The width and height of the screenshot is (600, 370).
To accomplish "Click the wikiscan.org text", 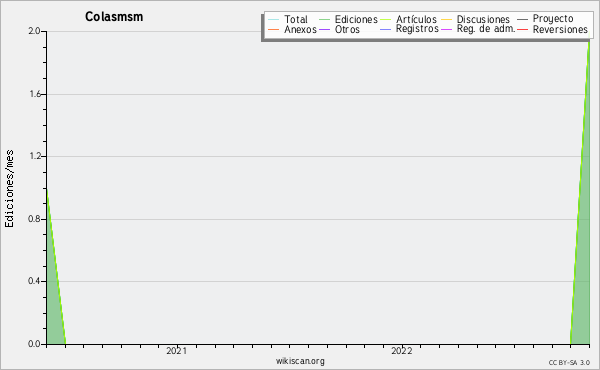I will point(300,361).
